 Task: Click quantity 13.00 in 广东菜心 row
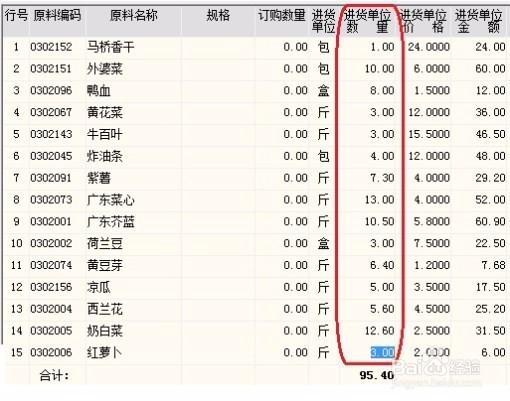tap(379, 200)
